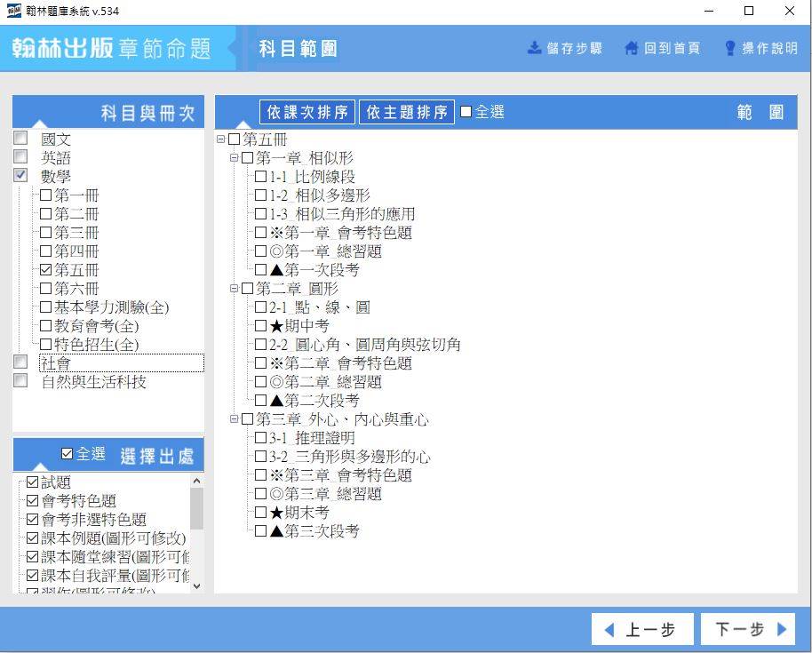This screenshot has width=812, height=653.
Task: Click 回到首頁 link in header
Action: tap(663, 48)
